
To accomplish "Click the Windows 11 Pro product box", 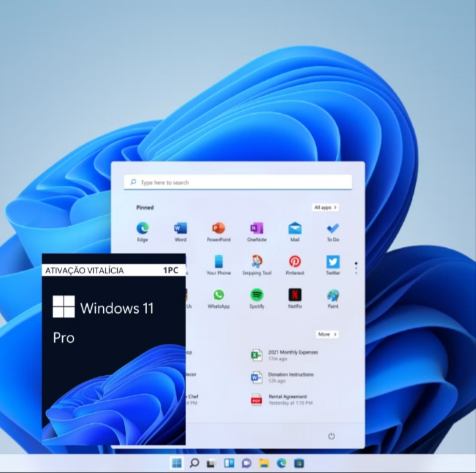I will (x=114, y=349).
